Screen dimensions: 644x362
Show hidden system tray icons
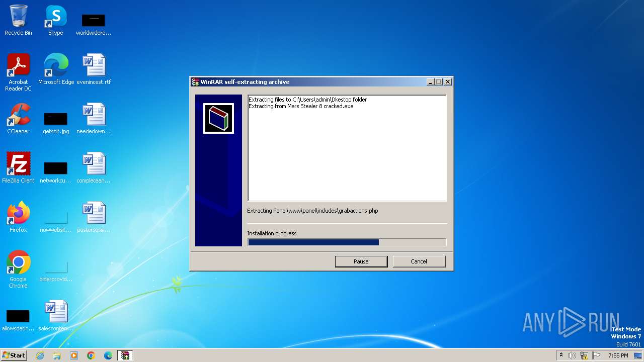(x=561, y=355)
